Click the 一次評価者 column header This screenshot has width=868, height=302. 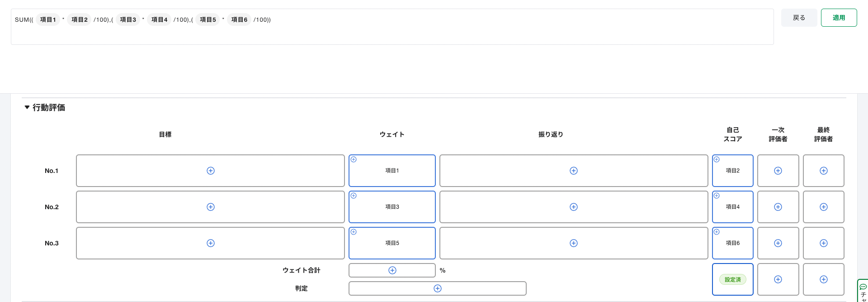tap(778, 134)
